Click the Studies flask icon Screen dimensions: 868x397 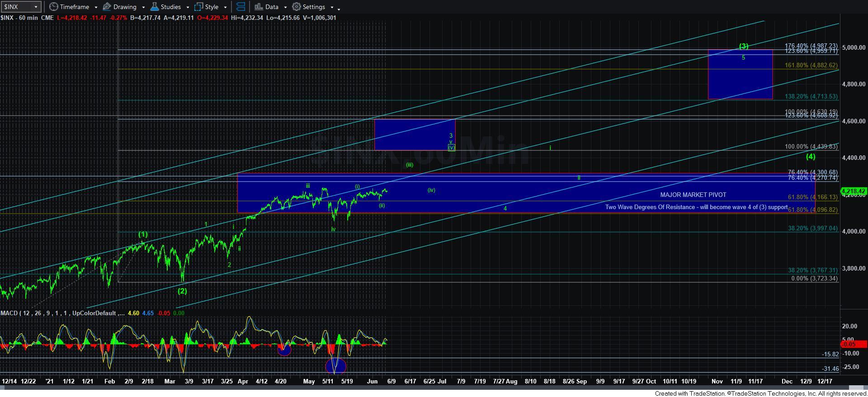(155, 7)
